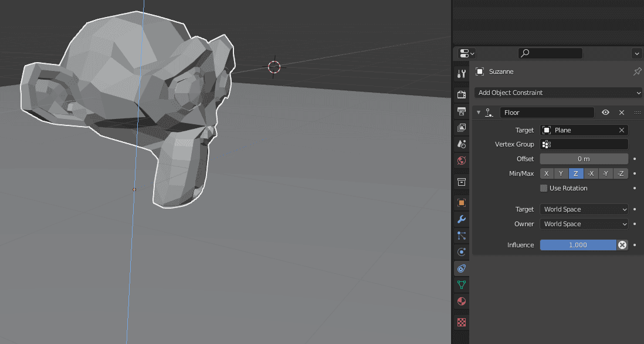Open the Render properties tab
The width and height of the screenshot is (644, 344).
461,94
